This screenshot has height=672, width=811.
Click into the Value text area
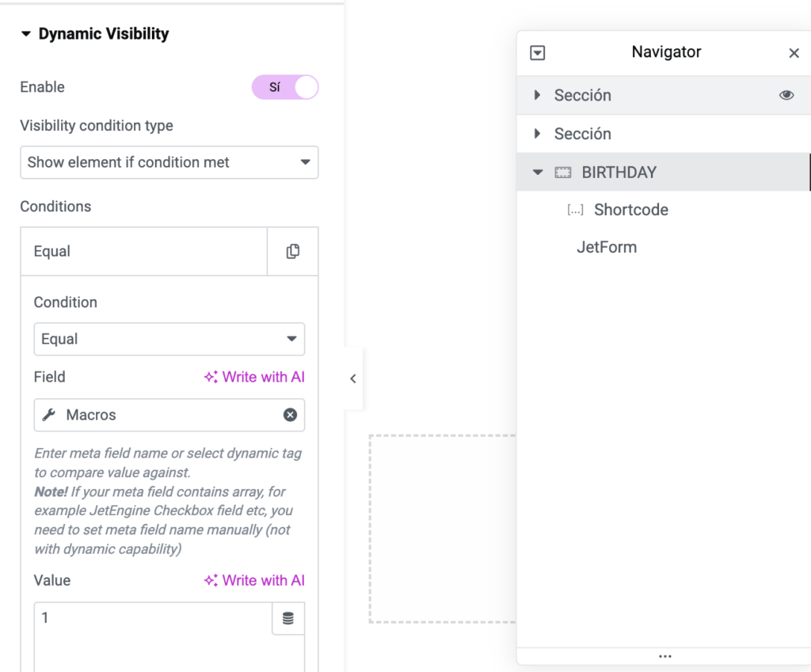pyautogui.click(x=150, y=637)
